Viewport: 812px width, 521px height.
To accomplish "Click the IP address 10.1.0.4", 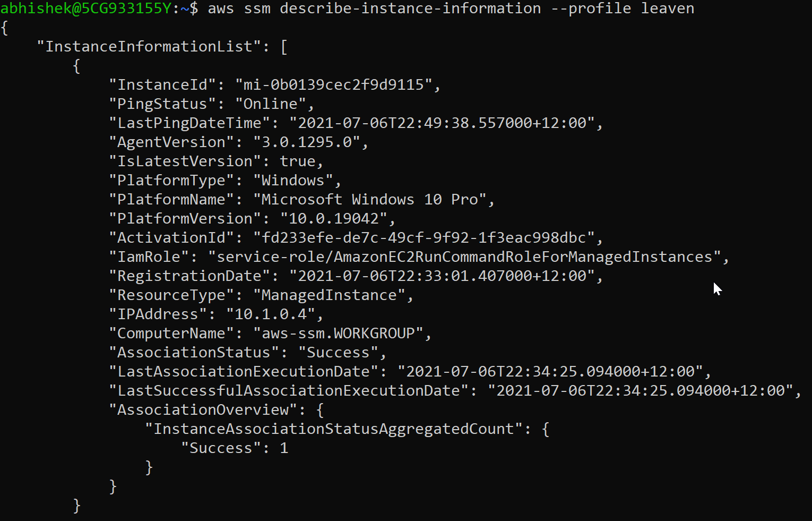I will tap(270, 314).
